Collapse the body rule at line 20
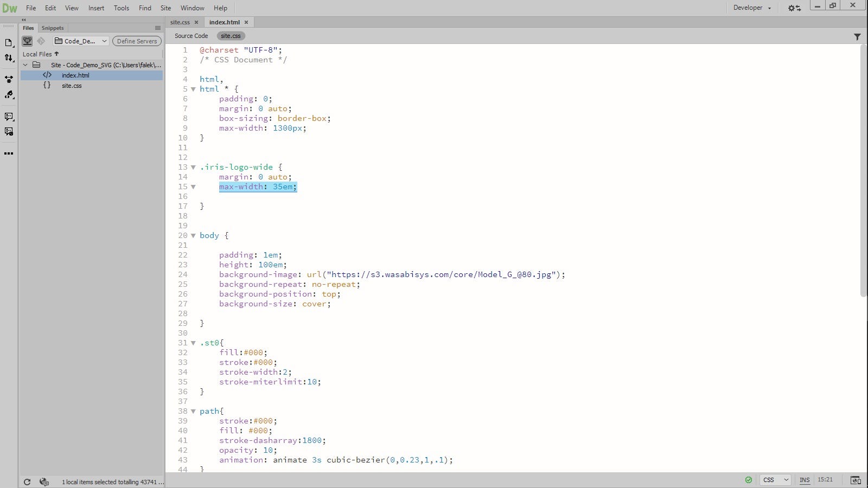The height and width of the screenshot is (488, 868). (193, 236)
